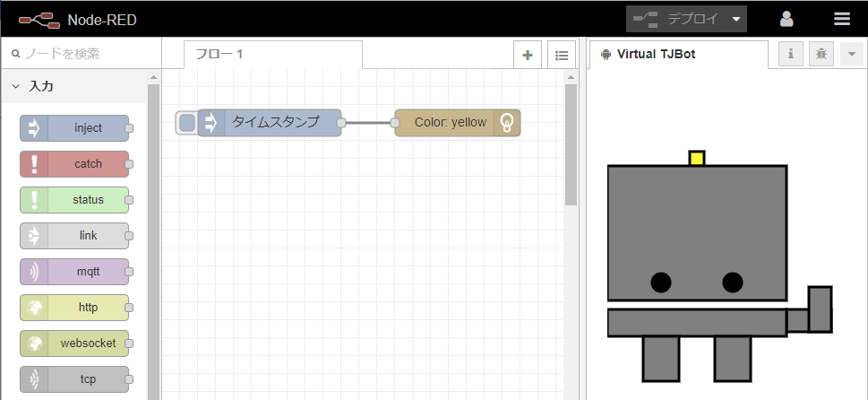Click the Node-RED title text
The width and height of the screenshot is (868, 400).
click(102, 21)
